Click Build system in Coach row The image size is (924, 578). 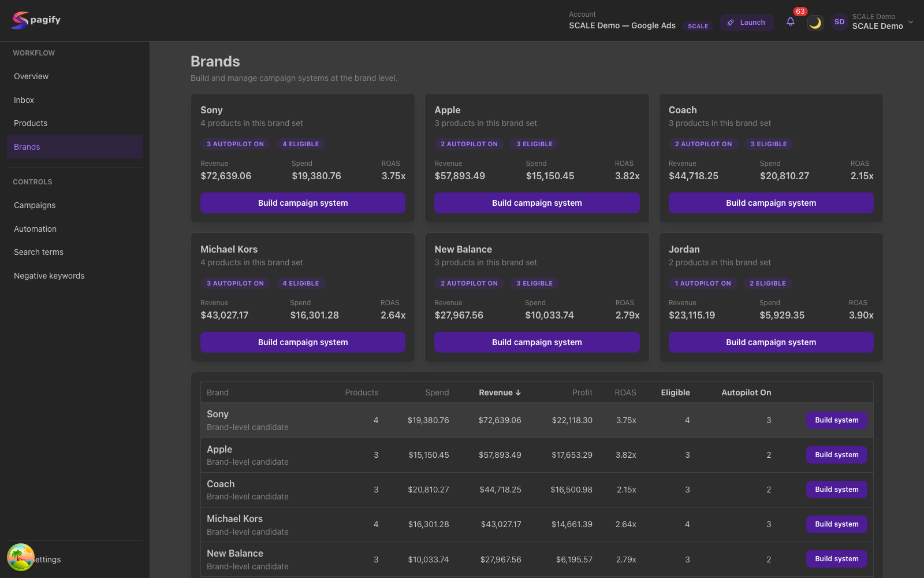836,490
